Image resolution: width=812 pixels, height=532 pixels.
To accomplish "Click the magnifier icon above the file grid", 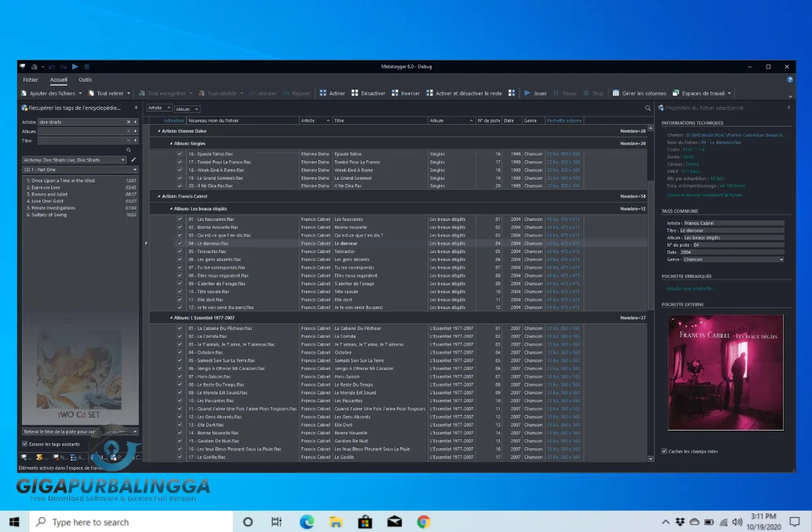I will point(648,108).
